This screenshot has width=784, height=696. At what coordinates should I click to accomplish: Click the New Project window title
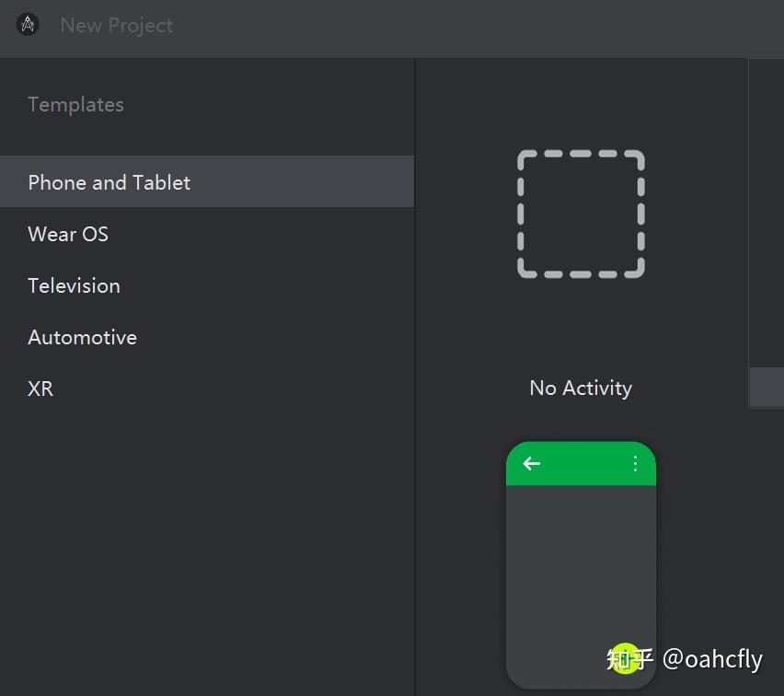click(x=116, y=25)
